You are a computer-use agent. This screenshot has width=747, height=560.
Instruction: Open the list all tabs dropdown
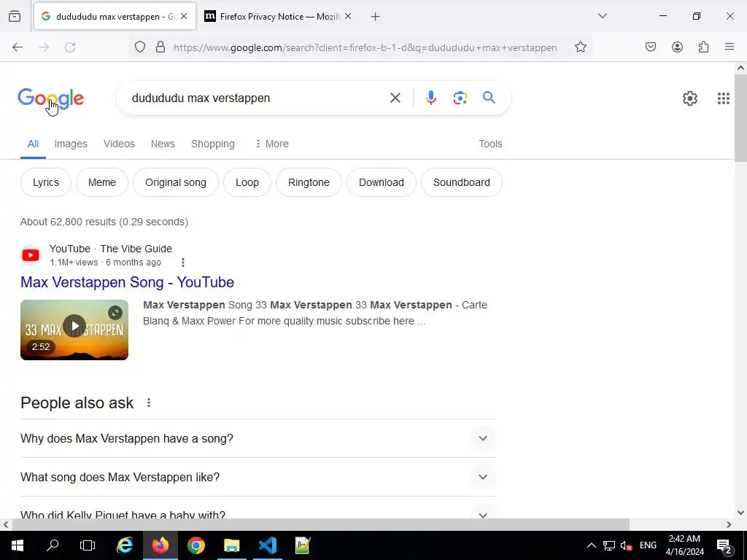pos(602,16)
